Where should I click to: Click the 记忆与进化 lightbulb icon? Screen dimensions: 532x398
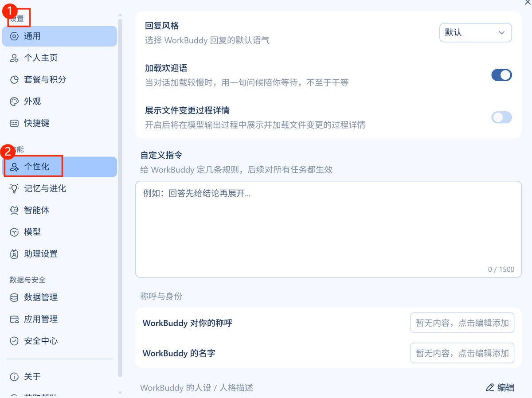[x=14, y=189]
